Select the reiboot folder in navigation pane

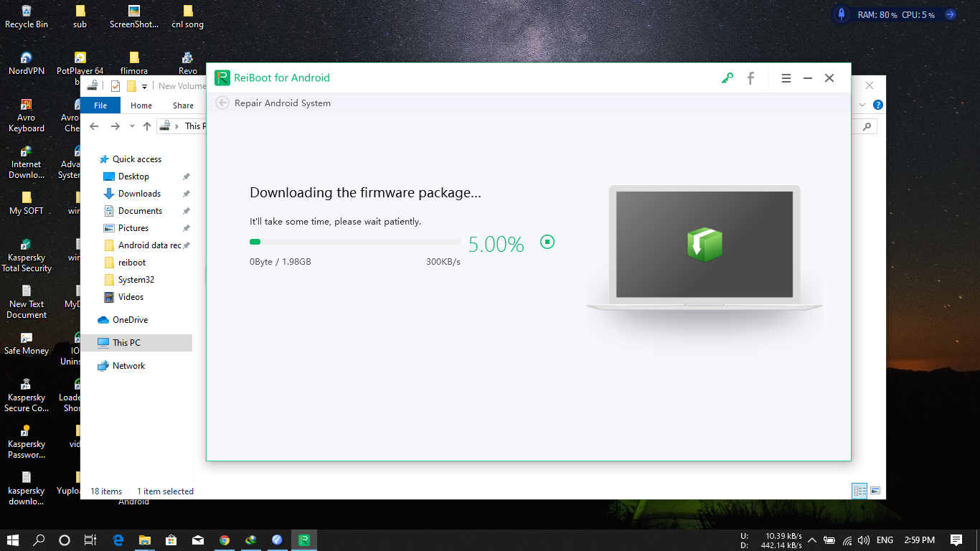point(132,263)
